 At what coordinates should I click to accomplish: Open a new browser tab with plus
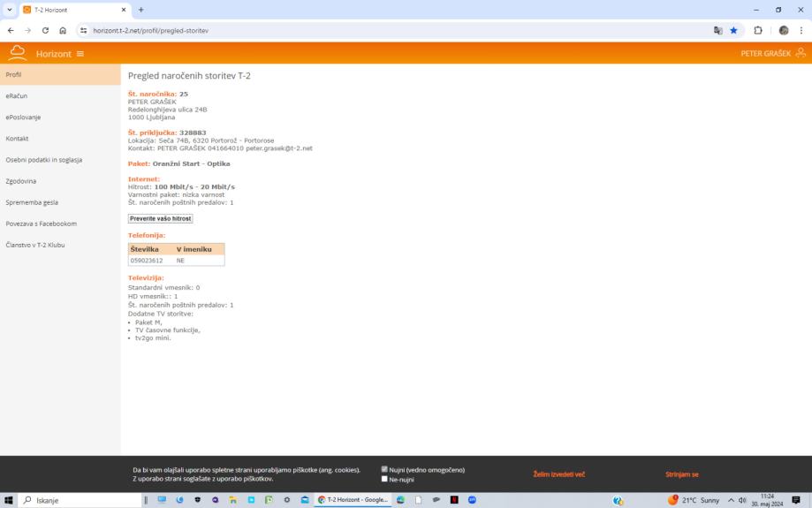pyautogui.click(x=141, y=10)
